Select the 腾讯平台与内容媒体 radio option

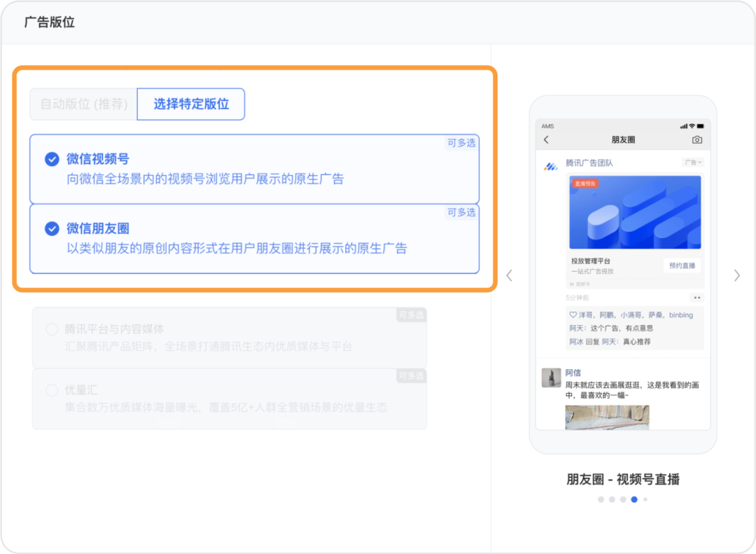coord(52,329)
